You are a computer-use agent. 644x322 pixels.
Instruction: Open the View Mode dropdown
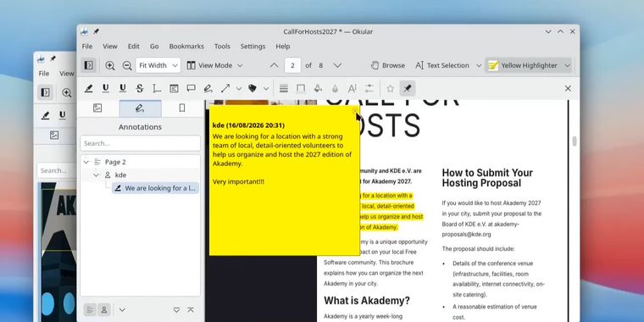pos(214,65)
